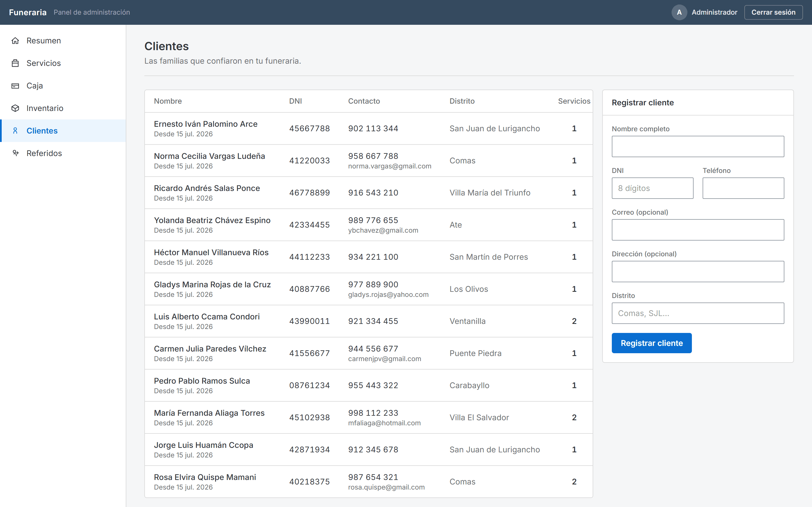Focus the Correo (opcional) field
Viewport: 812px width, 507px height.
point(698,230)
